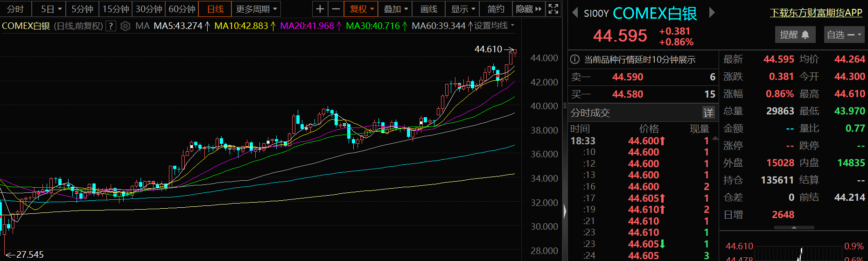
Task: Zoom out chart with minus icon
Action: coord(336,9)
